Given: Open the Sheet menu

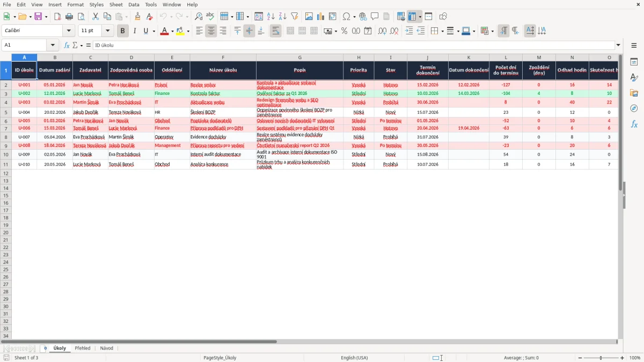Looking at the screenshot, I should (116, 4).
